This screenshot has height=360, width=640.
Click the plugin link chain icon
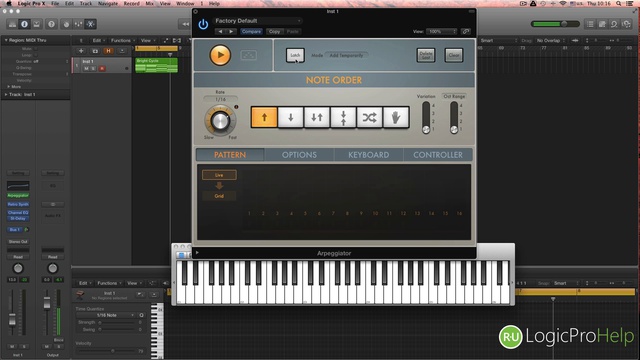466,31
